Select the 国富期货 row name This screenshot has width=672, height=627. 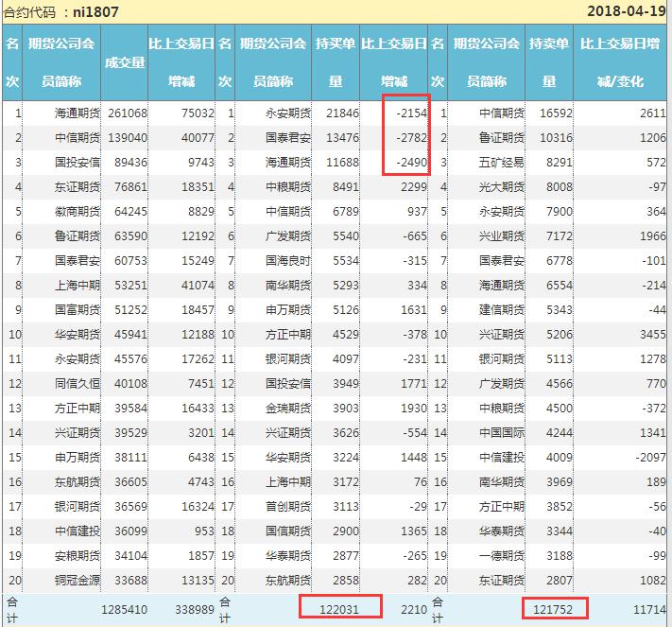coord(78,309)
